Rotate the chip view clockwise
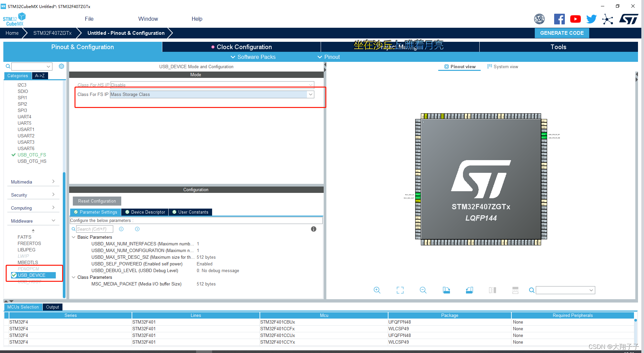The height and width of the screenshot is (353, 644). 446,290
